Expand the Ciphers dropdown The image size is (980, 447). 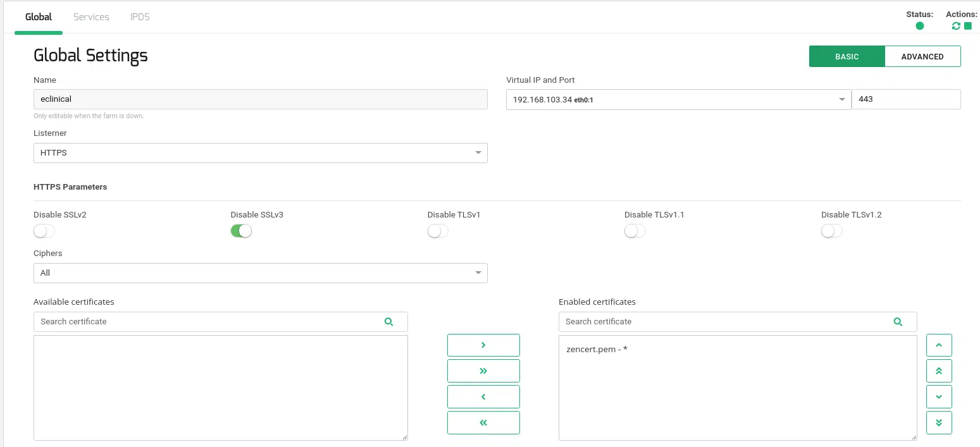click(x=260, y=273)
